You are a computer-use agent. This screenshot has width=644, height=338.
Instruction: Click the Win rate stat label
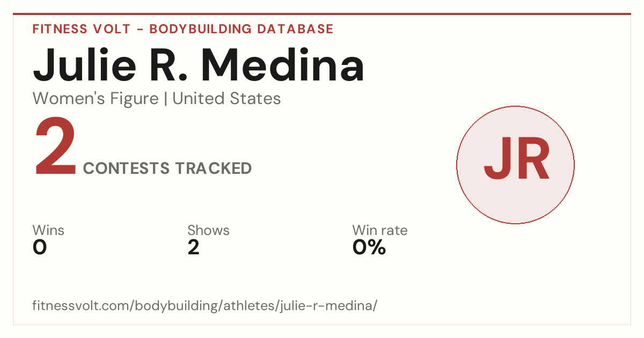(x=380, y=231)
